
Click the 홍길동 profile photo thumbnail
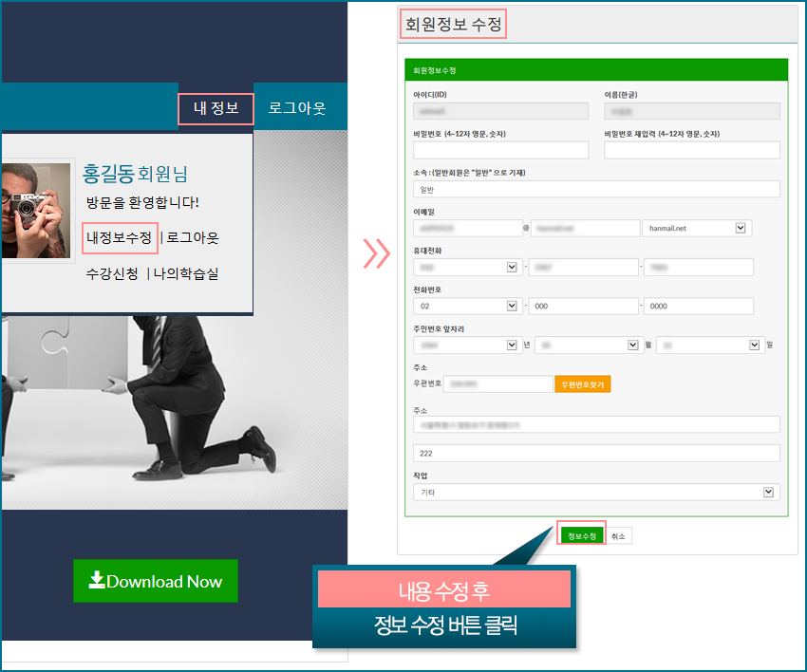(35, 210)
